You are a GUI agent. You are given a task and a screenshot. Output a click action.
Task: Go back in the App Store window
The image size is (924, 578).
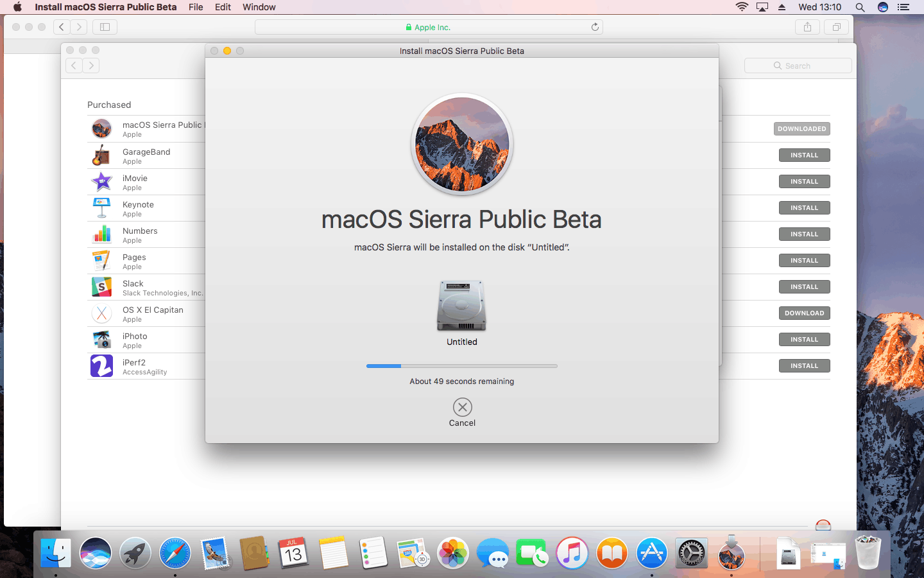pos(74,66)
